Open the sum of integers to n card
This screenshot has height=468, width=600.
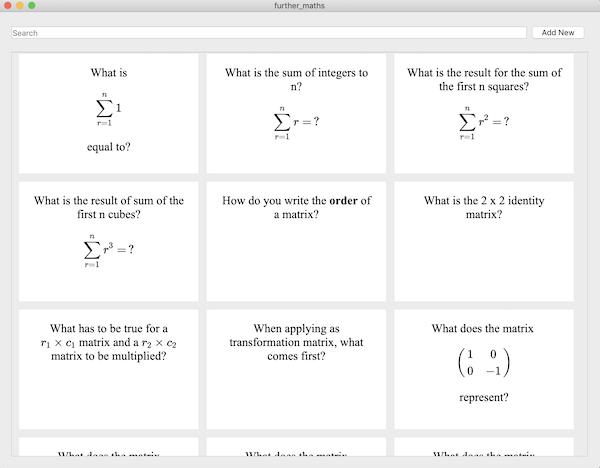coord(296,112)
